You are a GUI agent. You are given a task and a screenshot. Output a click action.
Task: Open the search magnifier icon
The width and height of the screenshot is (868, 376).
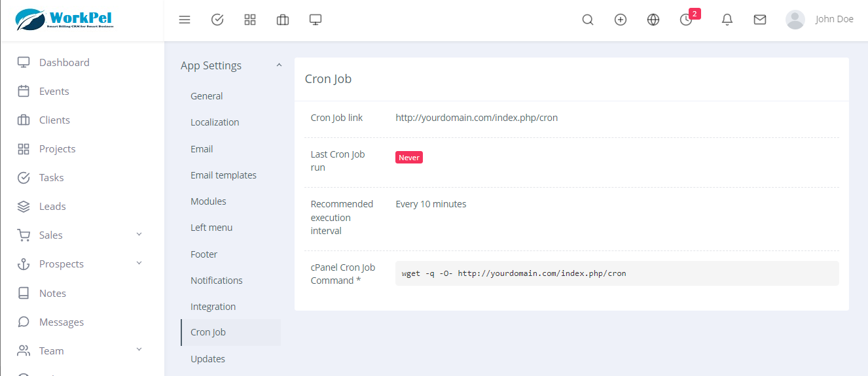tap(588, 20)
